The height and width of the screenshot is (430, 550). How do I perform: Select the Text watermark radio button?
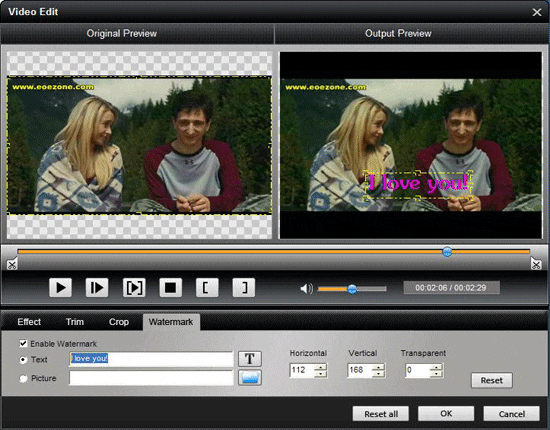[23, 360]
